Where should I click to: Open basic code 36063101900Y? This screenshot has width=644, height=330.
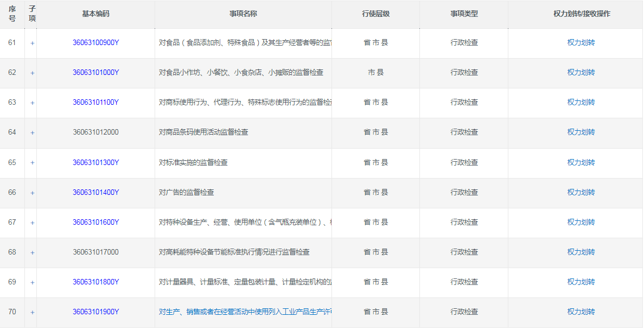point(95,312)
